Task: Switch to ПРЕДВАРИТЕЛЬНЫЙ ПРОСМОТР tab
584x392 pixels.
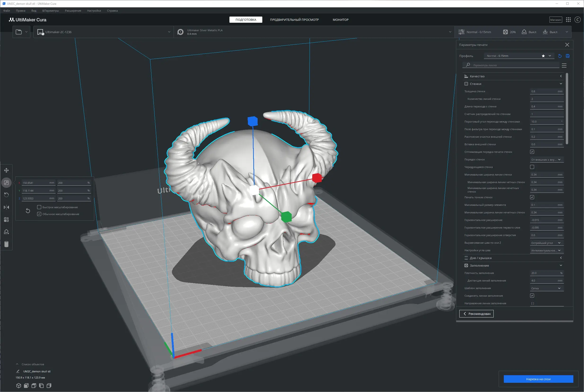Action: point(294,20)
